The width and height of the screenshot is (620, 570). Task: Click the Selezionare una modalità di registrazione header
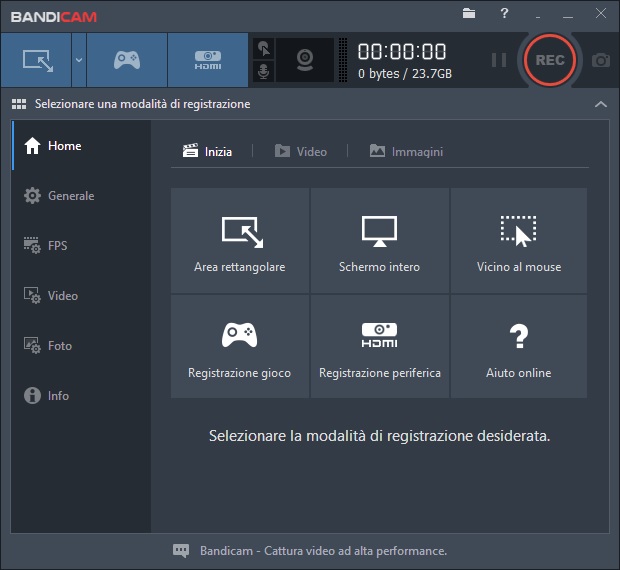tap(142, 104)
